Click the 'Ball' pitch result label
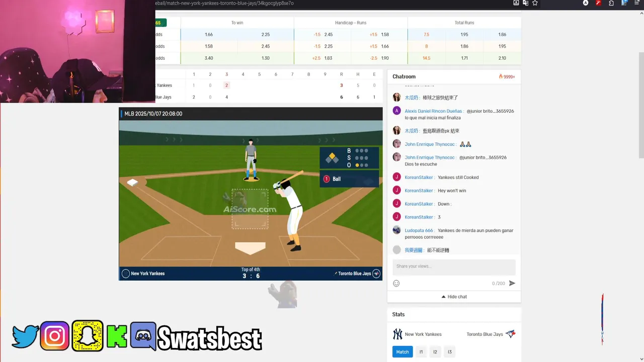Image resolution: width=644 pixels, height=362 pixels. (337, 179)
